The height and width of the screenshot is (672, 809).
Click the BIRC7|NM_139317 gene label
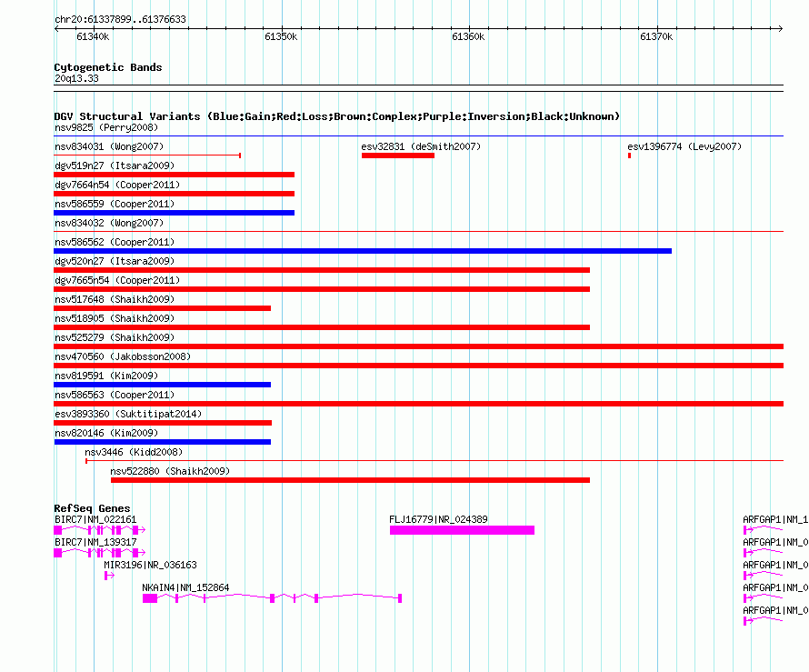(95, 542)
